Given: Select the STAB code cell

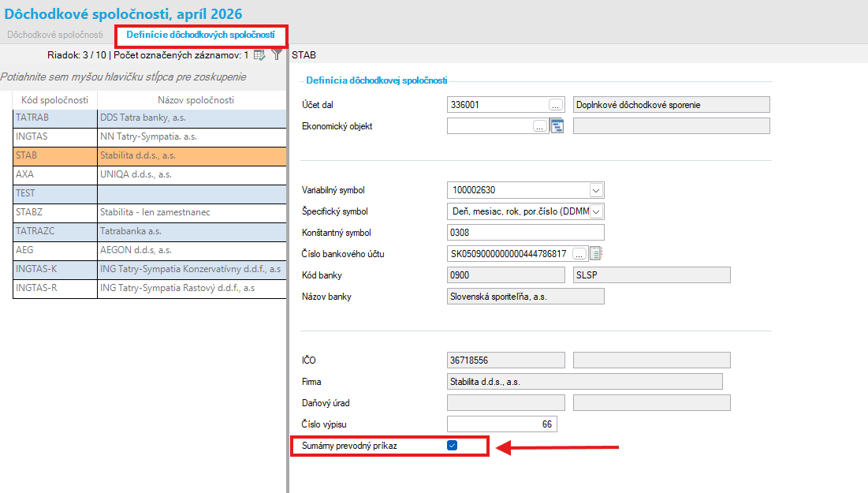Looking at the screenshot, I should point(55,155).
